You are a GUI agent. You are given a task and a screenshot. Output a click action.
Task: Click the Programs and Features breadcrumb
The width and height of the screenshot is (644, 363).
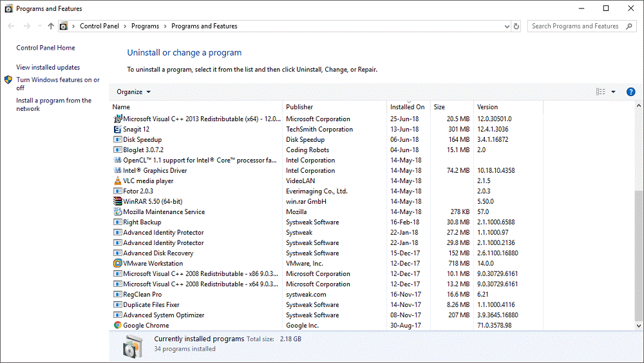pyautogui.click(x=204, y=26)
